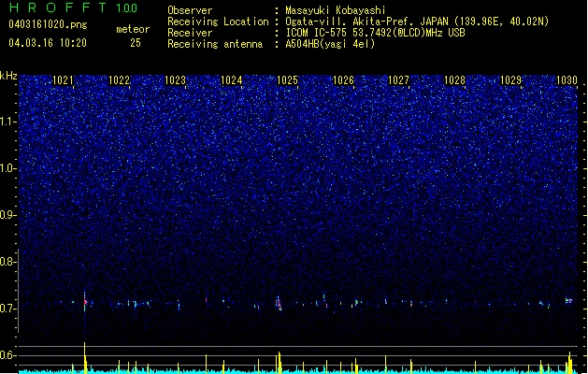Click the bright meteor echo just after 1021
588x374 pixels.
coord(85,301)
